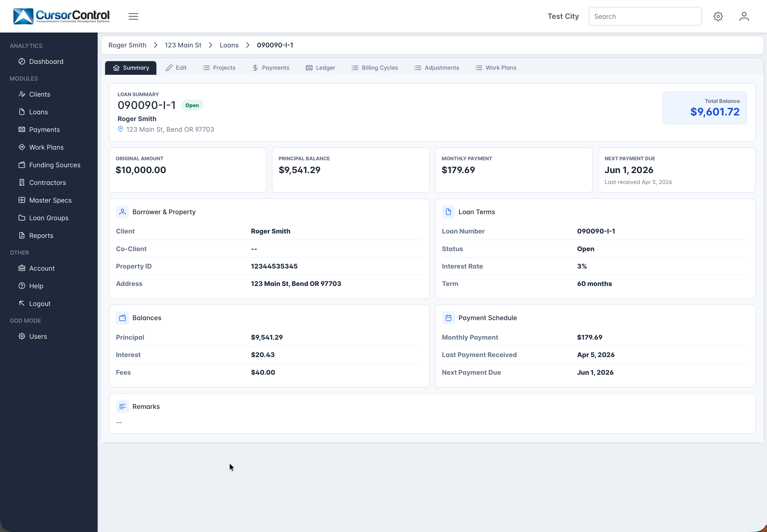Viewport: 767px width, 532px height.
Task: Click the Monthly Payment card value $179.69
Action: click(458, 170)
